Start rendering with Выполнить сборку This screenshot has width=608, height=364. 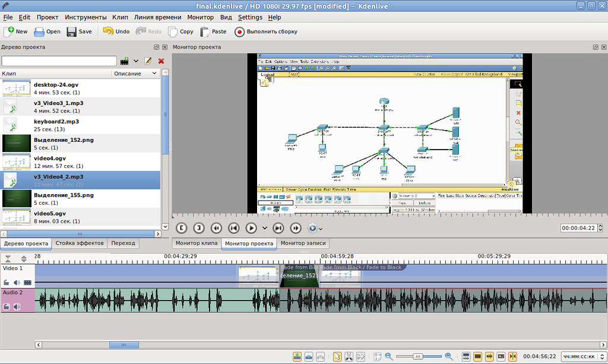[x=266, y=32]
